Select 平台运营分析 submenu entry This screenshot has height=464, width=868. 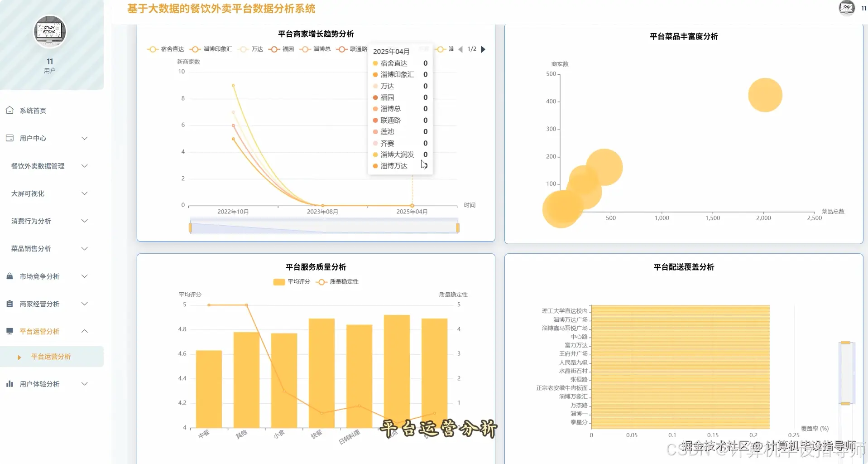[52, 357]
